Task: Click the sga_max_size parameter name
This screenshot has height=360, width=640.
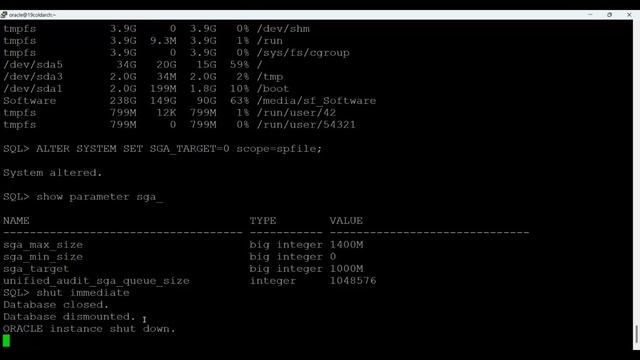Action: (43, 245)
